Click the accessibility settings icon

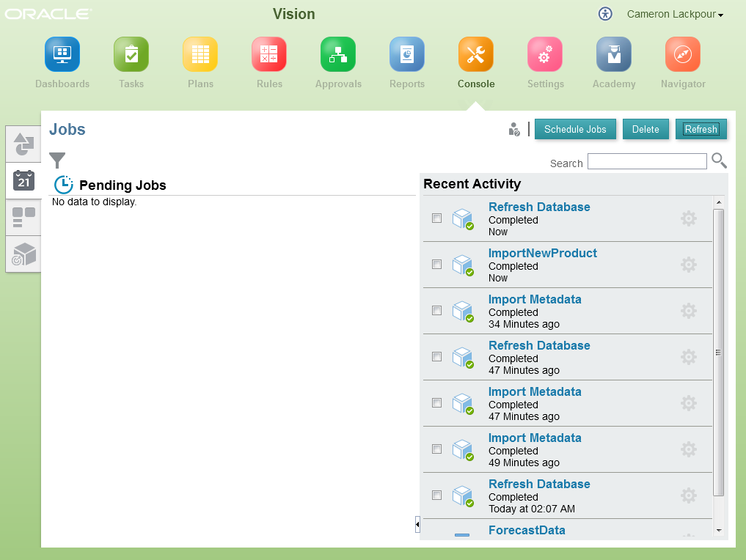coord(605,14)
